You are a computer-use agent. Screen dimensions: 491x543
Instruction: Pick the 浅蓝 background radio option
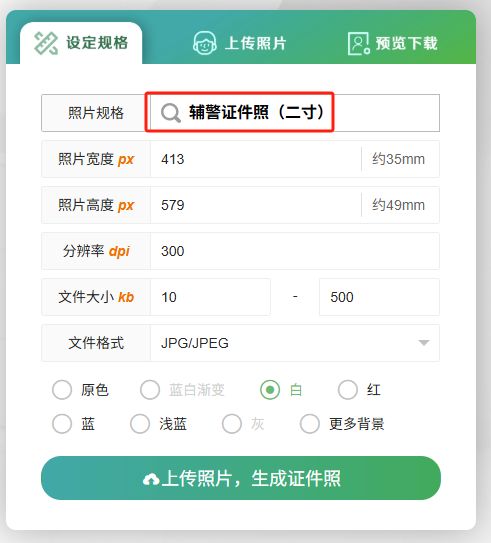tap(140, 424)
